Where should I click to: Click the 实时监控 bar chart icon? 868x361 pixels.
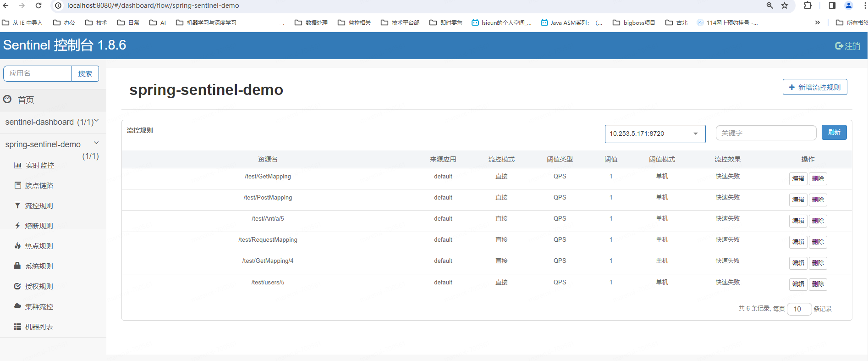[18, 165]
